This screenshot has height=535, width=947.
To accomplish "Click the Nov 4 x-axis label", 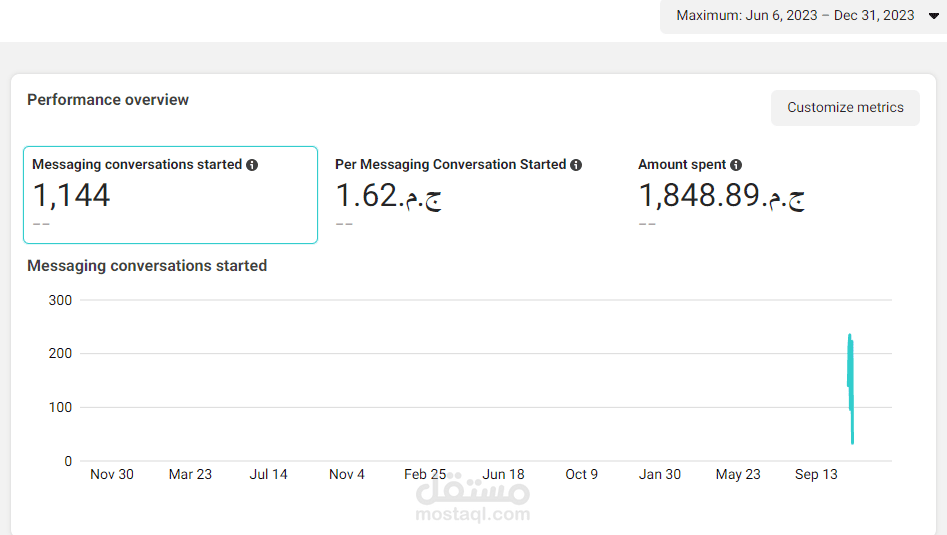I will 347,475.
